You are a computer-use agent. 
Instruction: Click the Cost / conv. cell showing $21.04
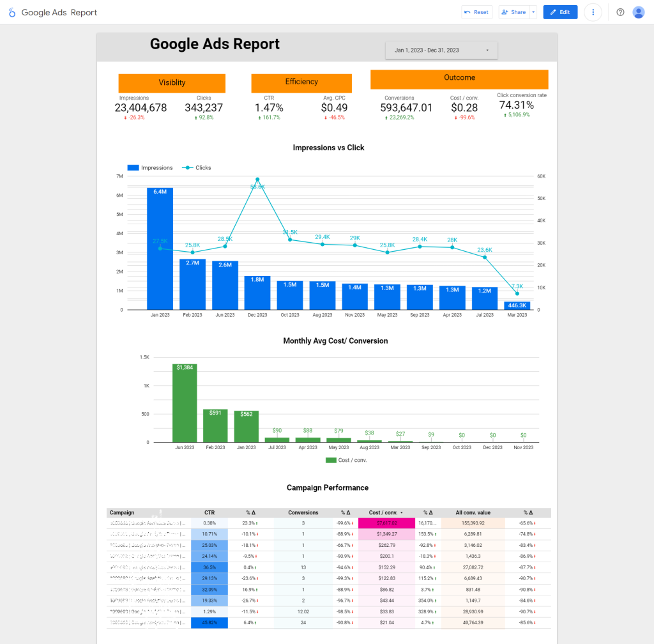click(386, 623)
